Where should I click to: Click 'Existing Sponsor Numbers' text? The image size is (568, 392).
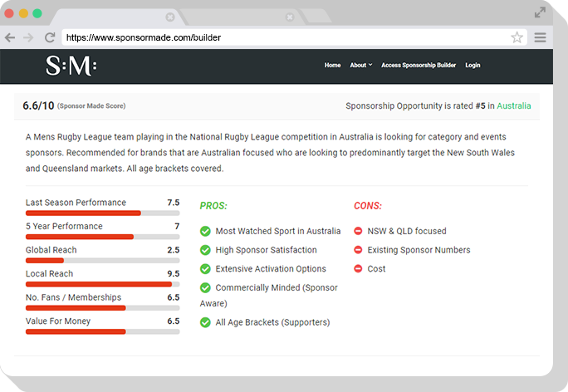(x=419, y=250)
